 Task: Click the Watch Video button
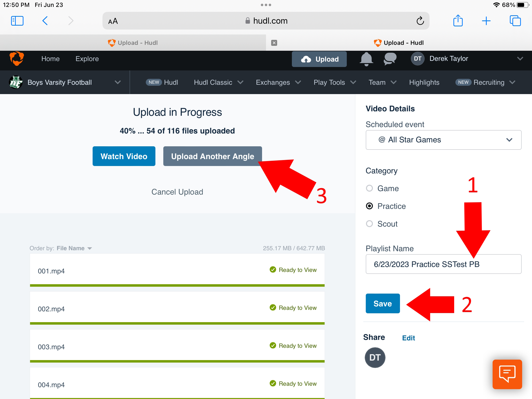click(x=124, y=156)
